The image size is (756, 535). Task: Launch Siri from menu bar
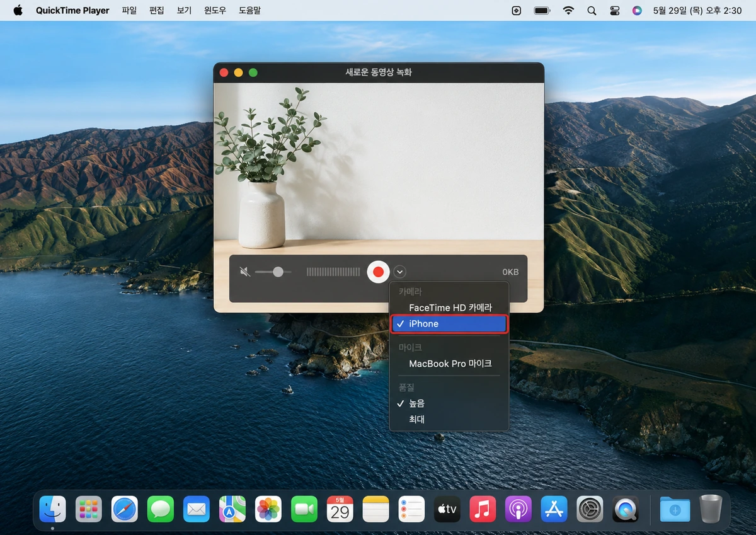click(x=637, y=11)
